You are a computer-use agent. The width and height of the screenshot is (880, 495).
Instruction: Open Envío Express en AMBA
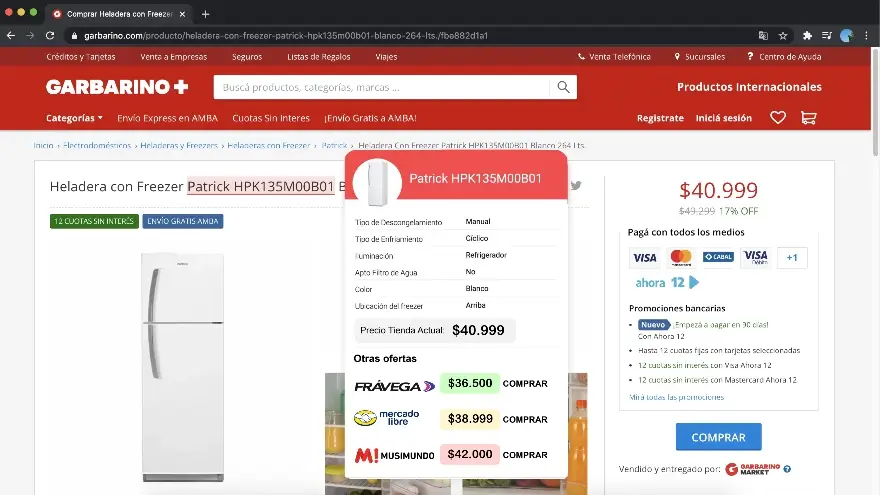point(167,118)
